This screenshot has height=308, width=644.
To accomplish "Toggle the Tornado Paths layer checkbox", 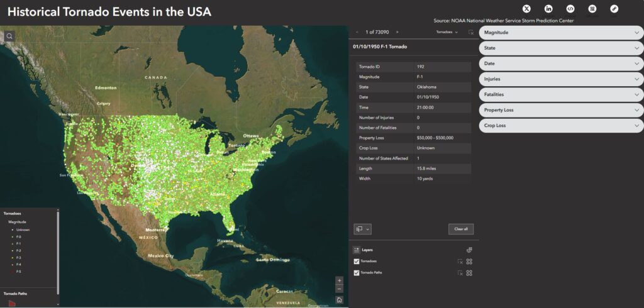I will pos(357,273).
